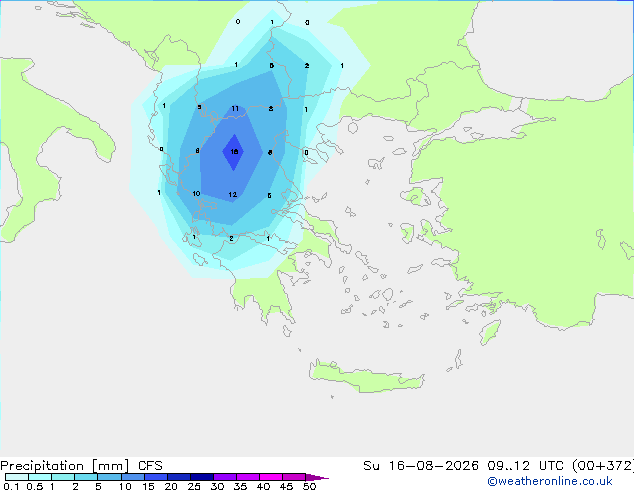Click the '35' legend tick label
The width and height of the screenshot is (634, 490).
[240, 486]
